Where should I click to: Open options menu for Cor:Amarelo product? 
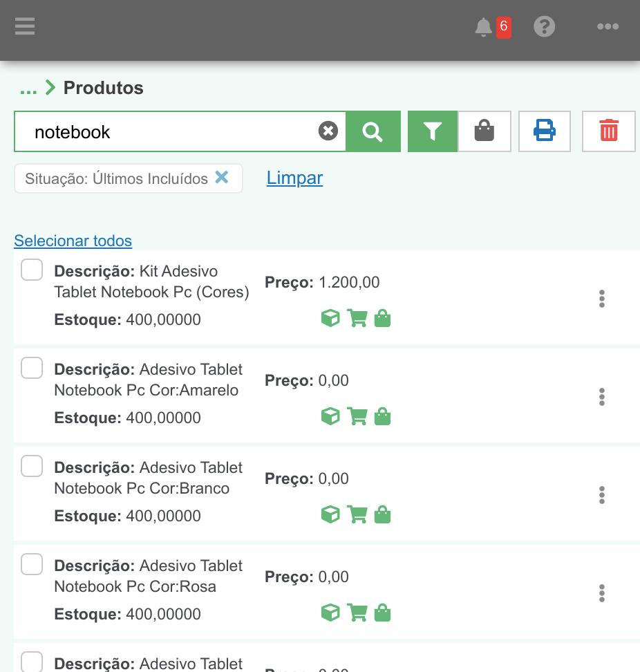[602, 397]
